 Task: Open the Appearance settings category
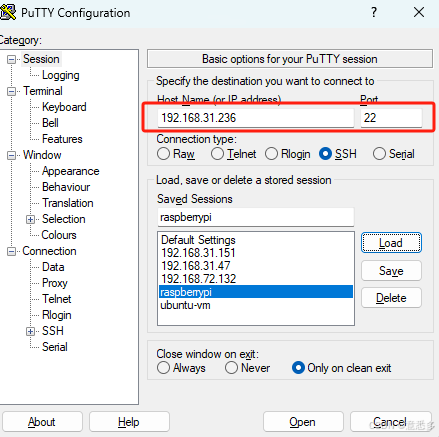(71, 171)
